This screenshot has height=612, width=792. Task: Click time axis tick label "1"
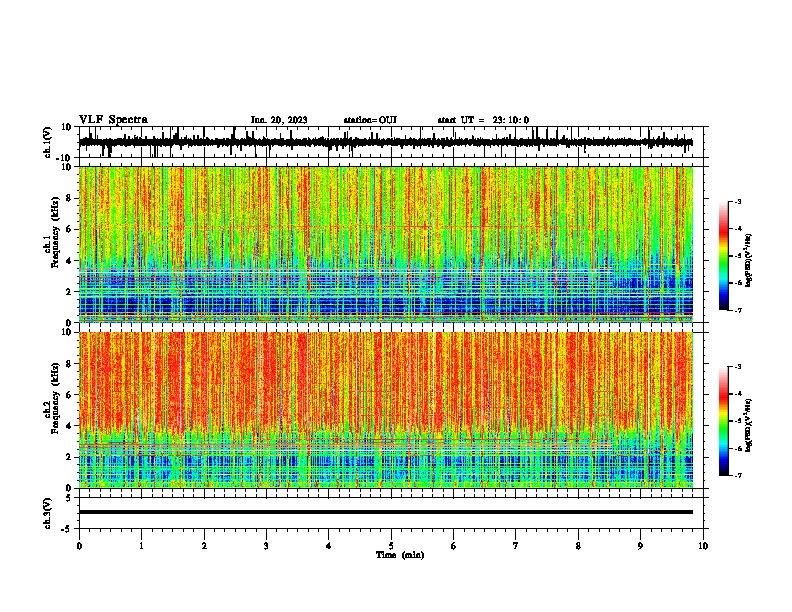[x=141, y=546]
